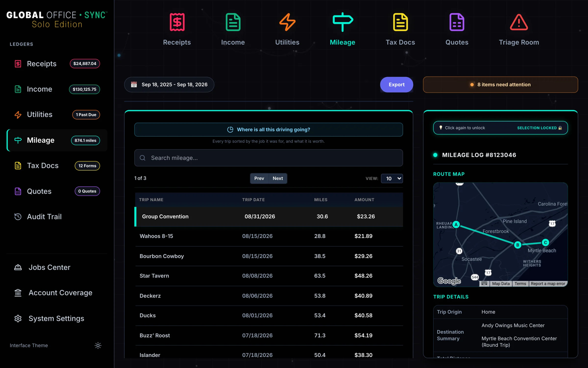
Task: Select the Star Tavern trip row
Action: pos(269,276)
